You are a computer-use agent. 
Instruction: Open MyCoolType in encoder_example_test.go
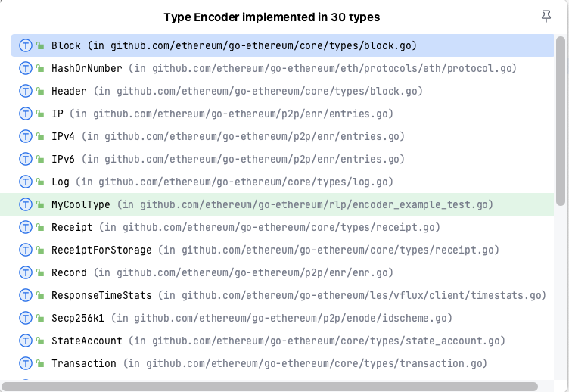[x=277, y=204]
